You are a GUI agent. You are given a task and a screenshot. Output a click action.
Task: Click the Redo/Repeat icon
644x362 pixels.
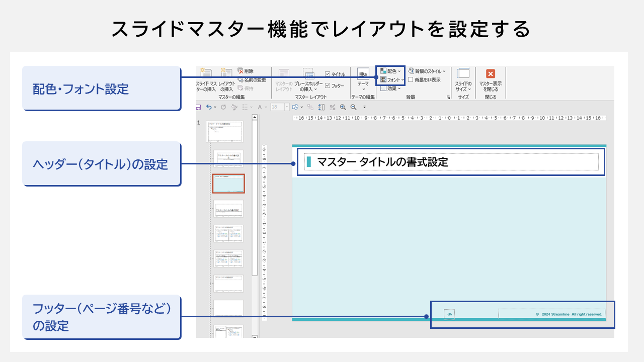(223, 107)
